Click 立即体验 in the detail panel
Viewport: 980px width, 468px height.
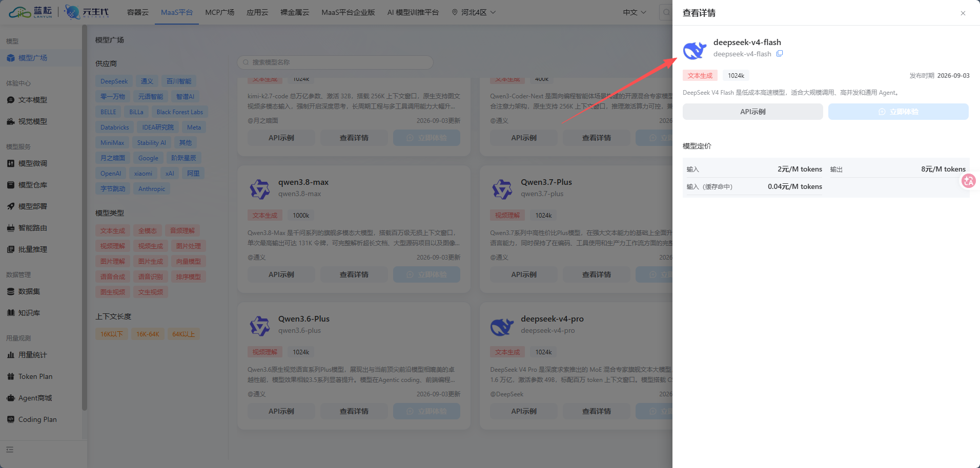coord(898,112)
